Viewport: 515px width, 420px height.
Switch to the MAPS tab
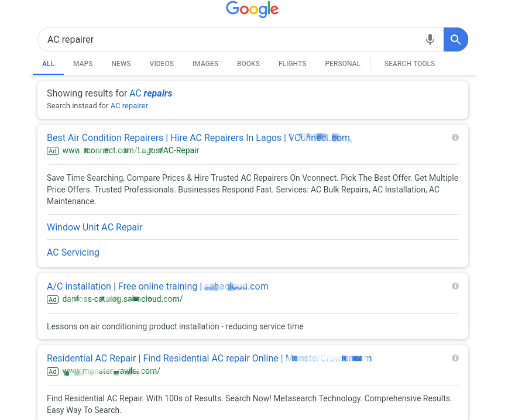click(83, 64)
